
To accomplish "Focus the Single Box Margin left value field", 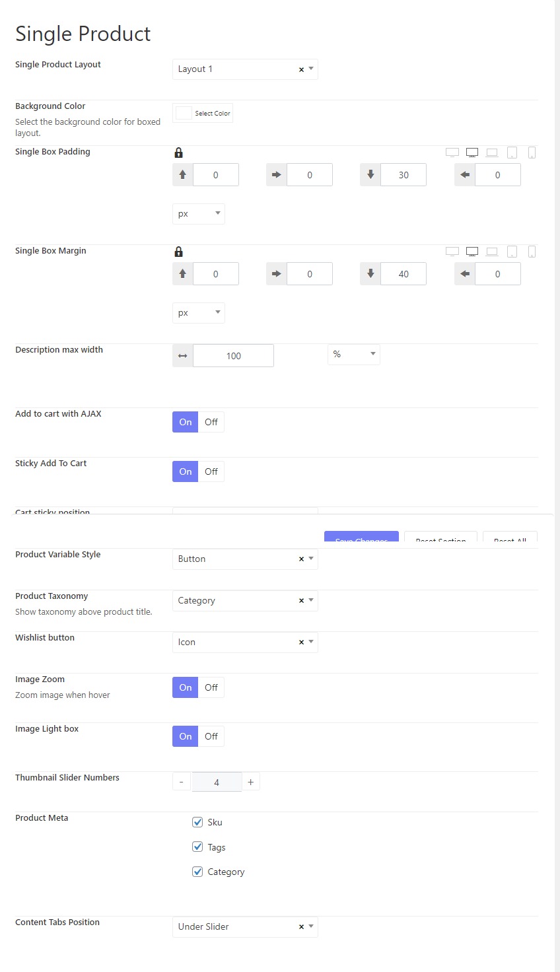I will pyautogui.click(x=498, y=274).
